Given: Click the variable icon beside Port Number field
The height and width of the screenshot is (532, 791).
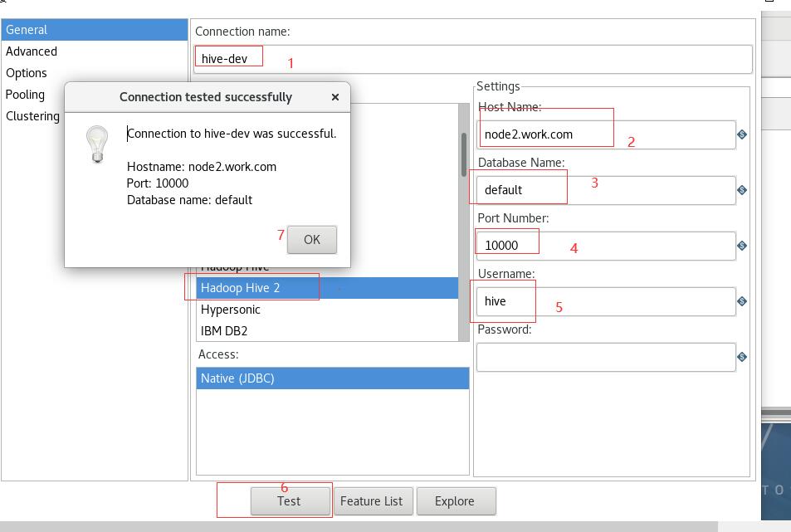Looking at the screenshot, I should pos(741,246).
